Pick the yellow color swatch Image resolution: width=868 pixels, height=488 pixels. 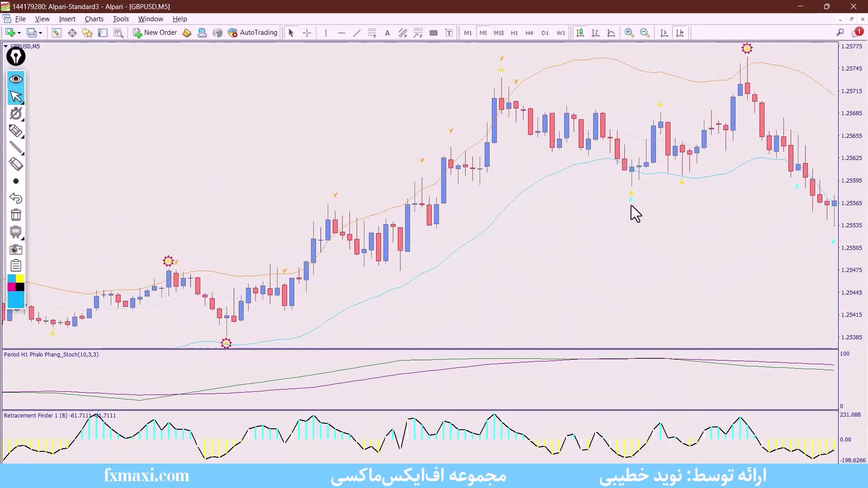tap(20, 279)
